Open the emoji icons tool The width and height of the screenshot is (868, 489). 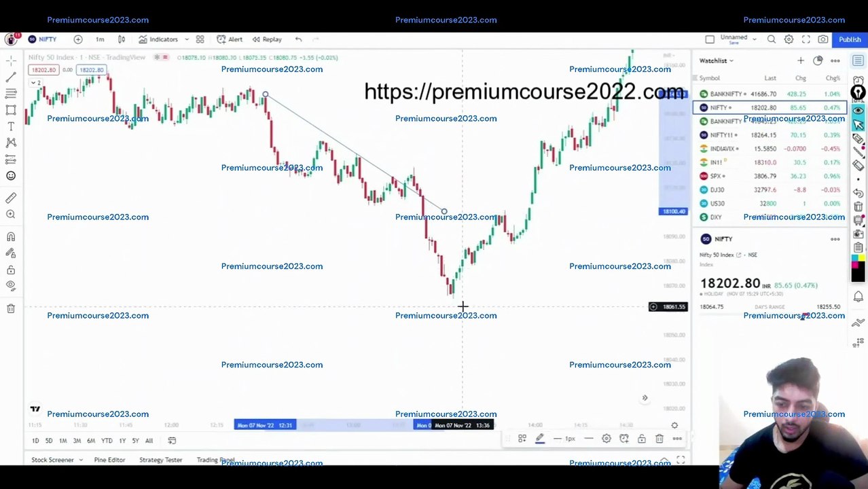pyautogui.click(x=11, y=176)
